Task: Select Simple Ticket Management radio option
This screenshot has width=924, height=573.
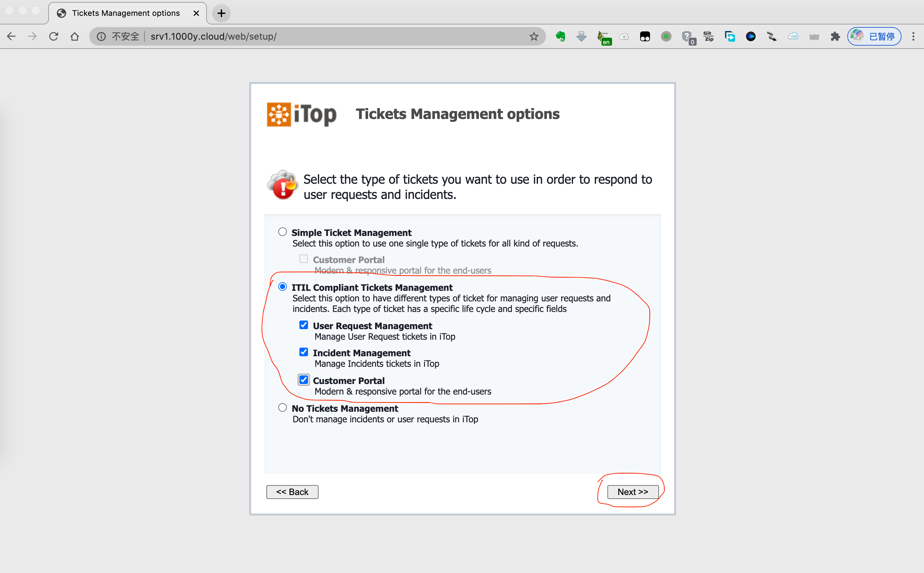Action: point(282,232)
